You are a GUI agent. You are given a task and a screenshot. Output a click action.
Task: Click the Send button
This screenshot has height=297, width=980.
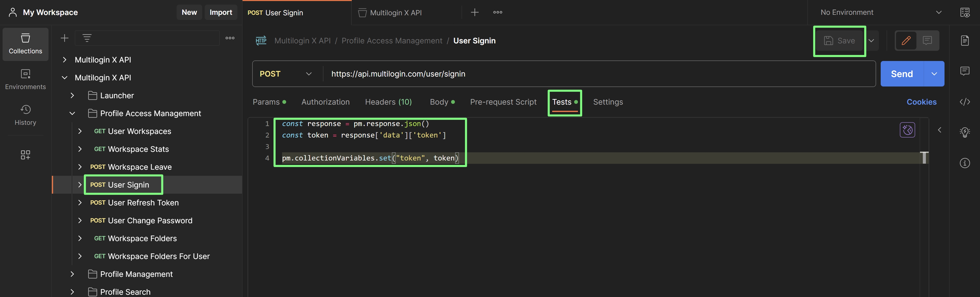coord(902,74)
